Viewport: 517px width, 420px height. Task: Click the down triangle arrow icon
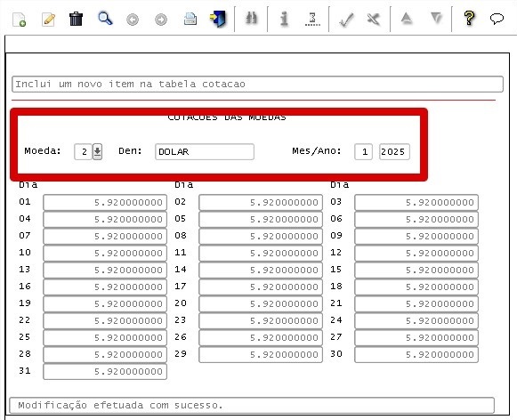(x=436, y=18)
